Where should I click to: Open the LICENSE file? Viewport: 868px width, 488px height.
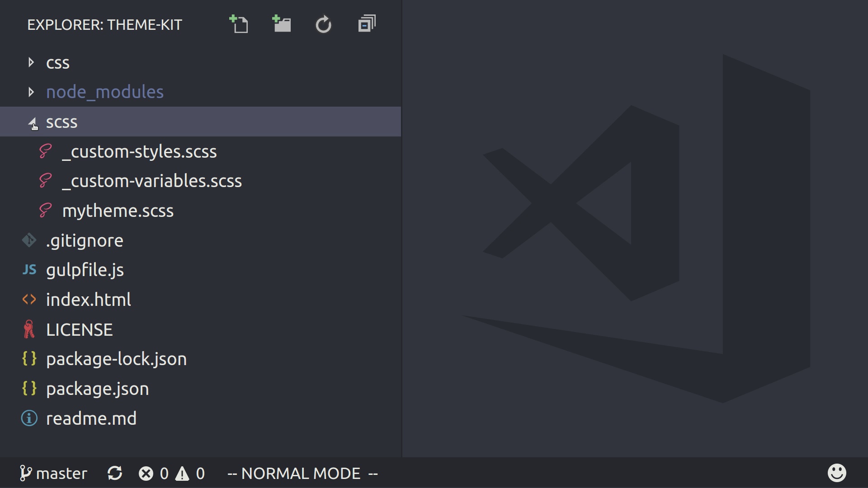click(80, 329)
